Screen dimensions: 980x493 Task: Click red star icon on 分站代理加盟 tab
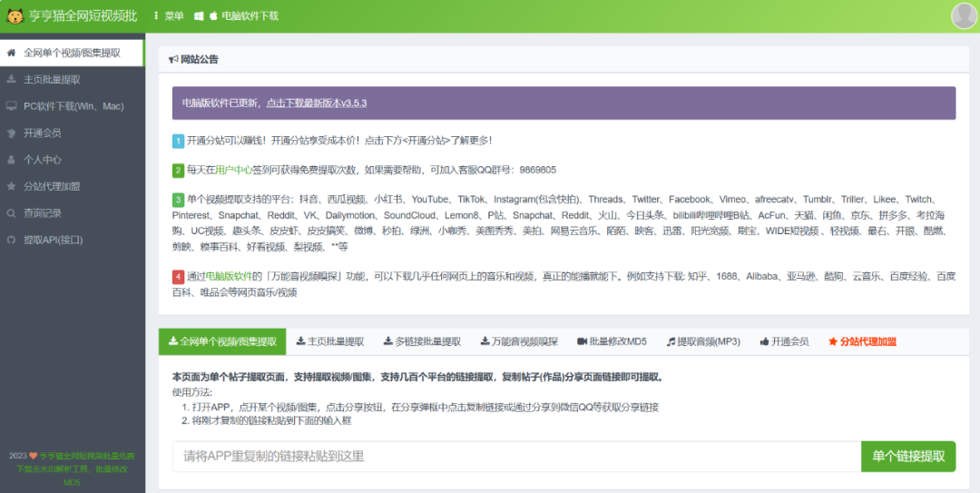[x=832, y=341]
